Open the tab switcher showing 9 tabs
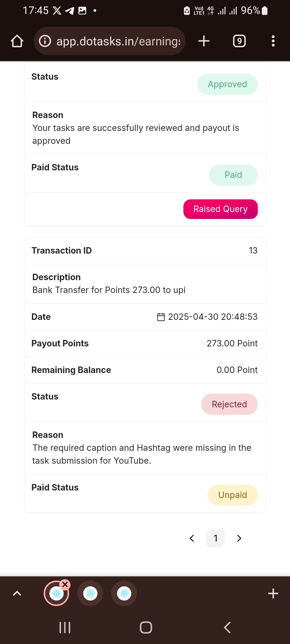This screenshot has height=644, width=290. 239,41
